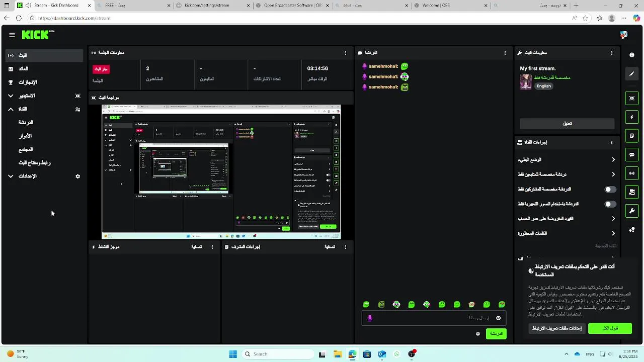Click the lightning bolt icon in the right toolbar
644x362 pixels.
click(632, 117)
